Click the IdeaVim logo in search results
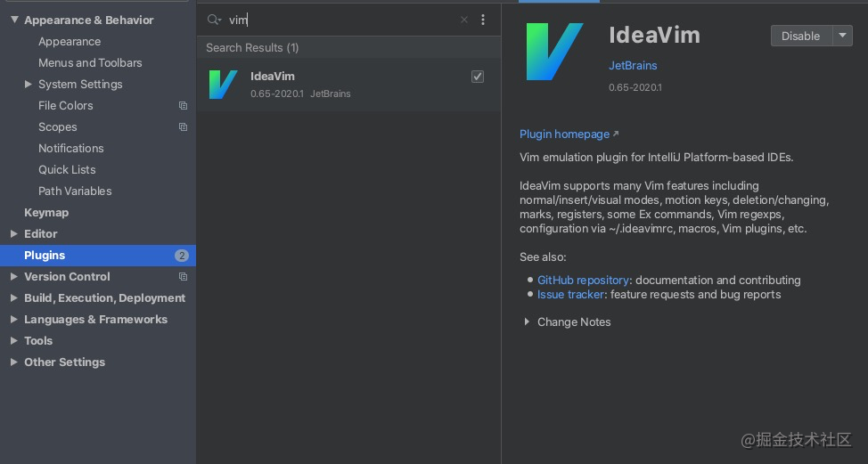Screen dimensions: 868x464 [x=223, y=85]
